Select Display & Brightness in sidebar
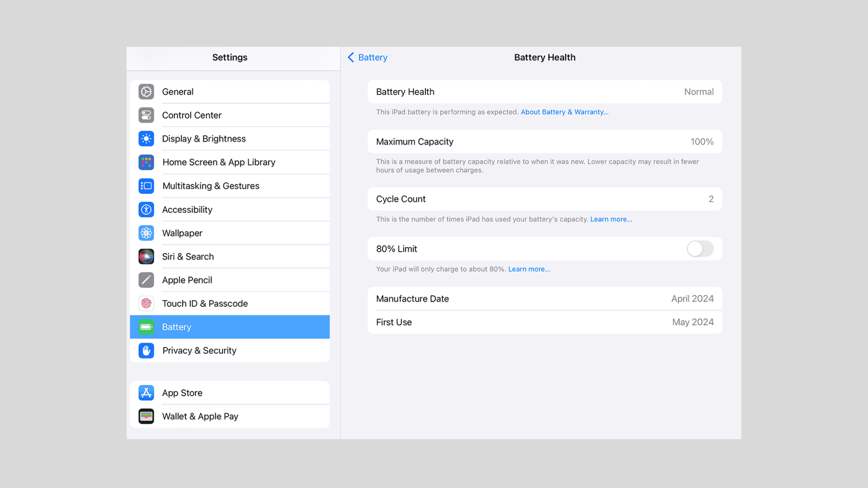 [230, 139]
